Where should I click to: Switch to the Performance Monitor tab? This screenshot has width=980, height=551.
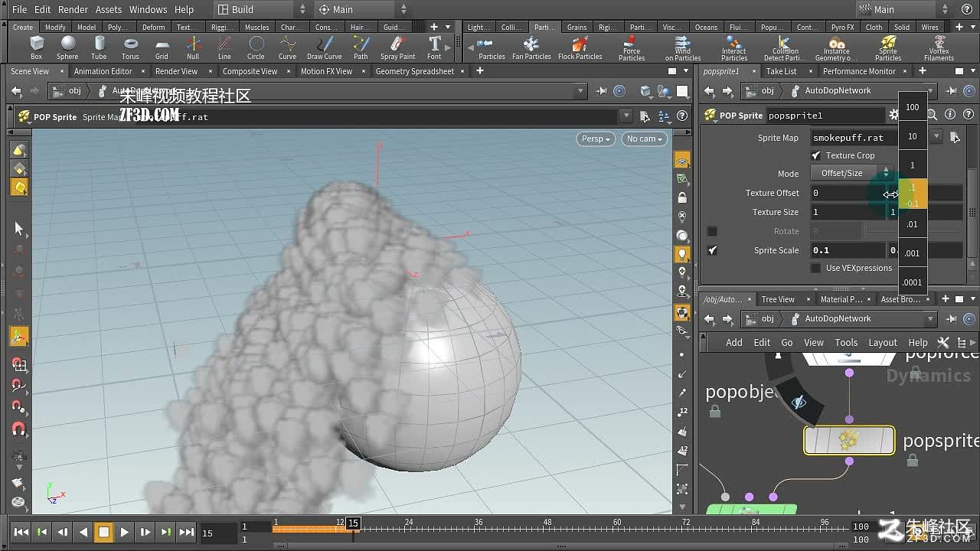point(859,71)
